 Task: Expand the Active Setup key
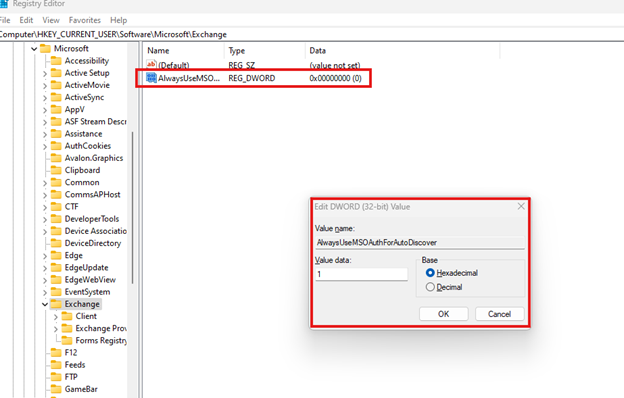45,74
